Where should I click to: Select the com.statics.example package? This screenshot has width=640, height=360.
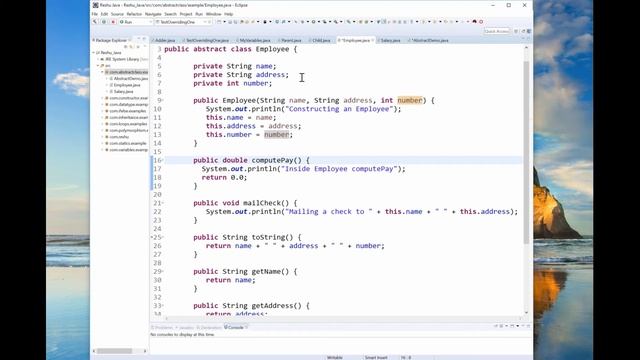point(127,143)
